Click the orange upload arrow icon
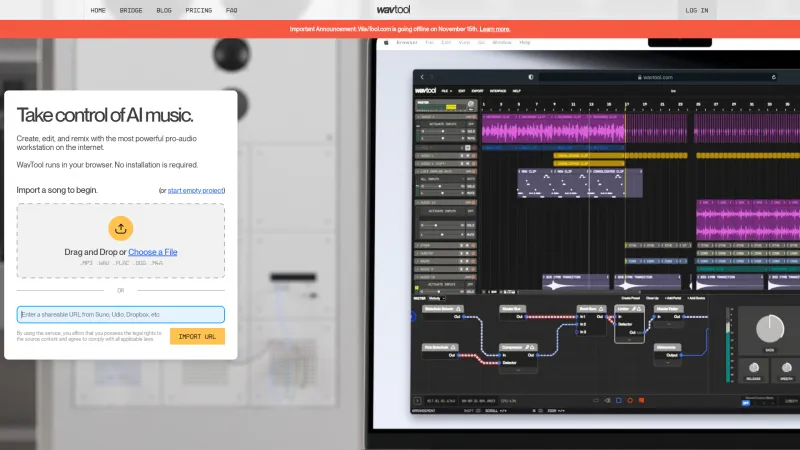 click(120, 228)
